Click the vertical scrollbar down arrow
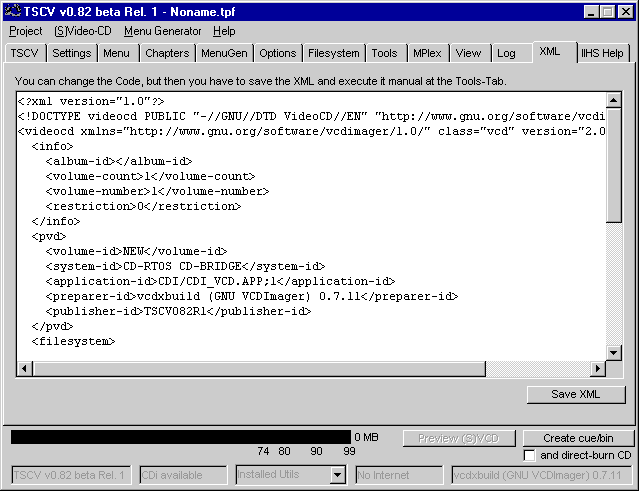 pos(613,353)
